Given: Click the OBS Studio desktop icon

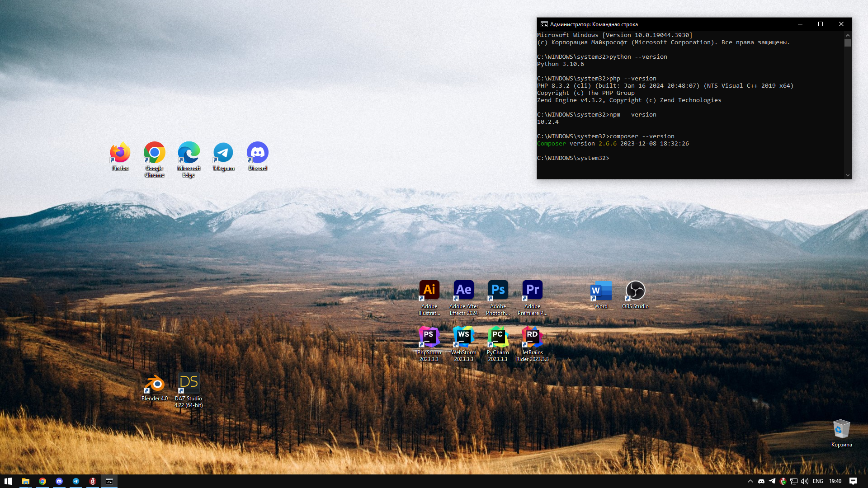Looking at the screenshot, I should tap(636, 295).
